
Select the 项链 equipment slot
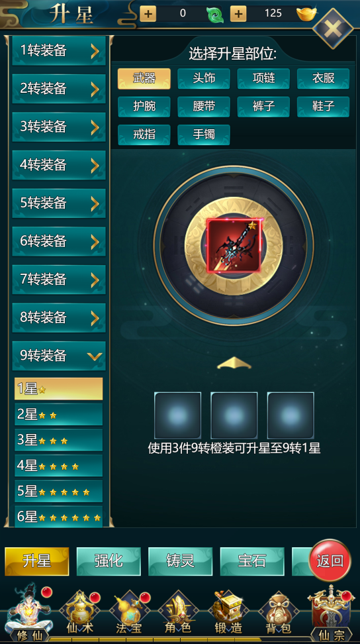[x=263, y=78]
